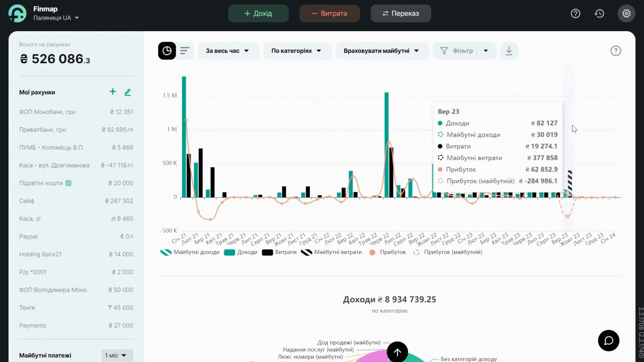Click the Черв 22 tall income bar
This screenshot has width=644, height=362.
point(386,145)
